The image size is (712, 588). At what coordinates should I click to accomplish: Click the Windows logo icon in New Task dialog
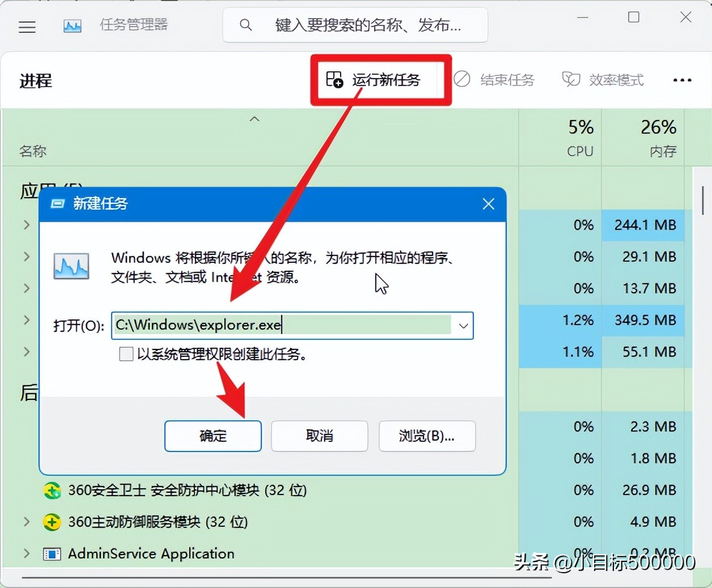tap(71, 266)
